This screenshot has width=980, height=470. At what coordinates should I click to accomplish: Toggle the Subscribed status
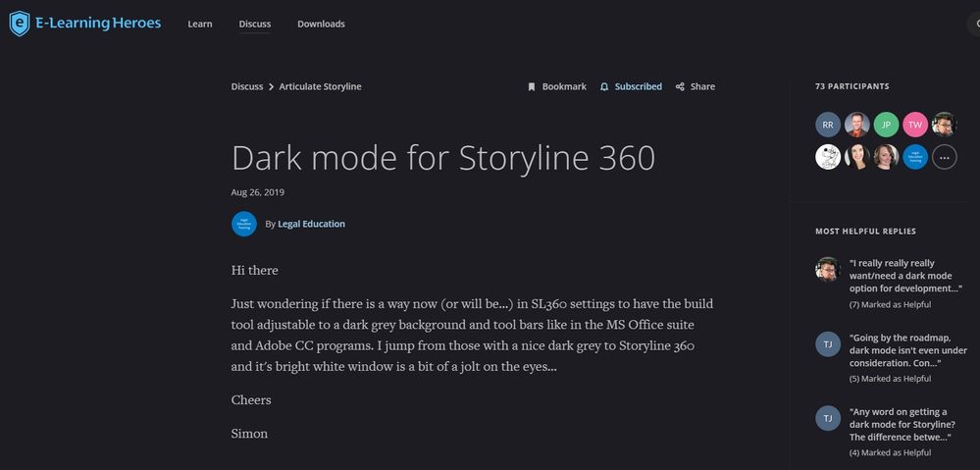638,86
